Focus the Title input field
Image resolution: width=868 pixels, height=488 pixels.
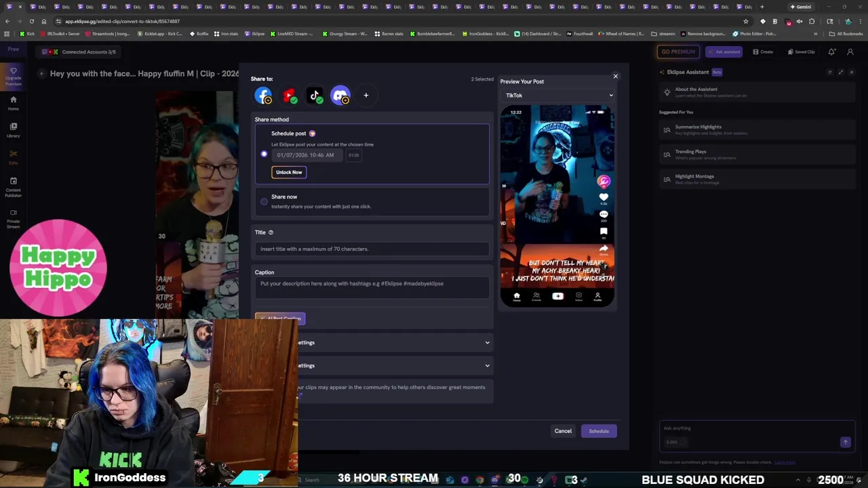[x=372, y=249]
